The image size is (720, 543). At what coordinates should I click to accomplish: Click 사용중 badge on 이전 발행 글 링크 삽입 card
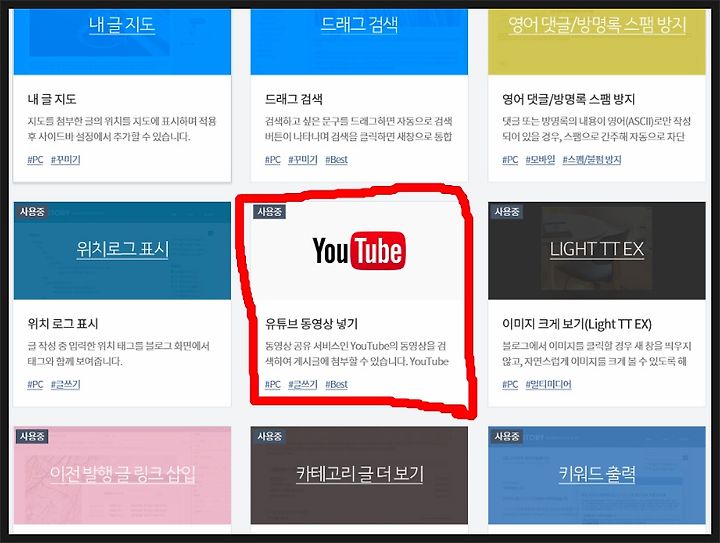(32, 436)
